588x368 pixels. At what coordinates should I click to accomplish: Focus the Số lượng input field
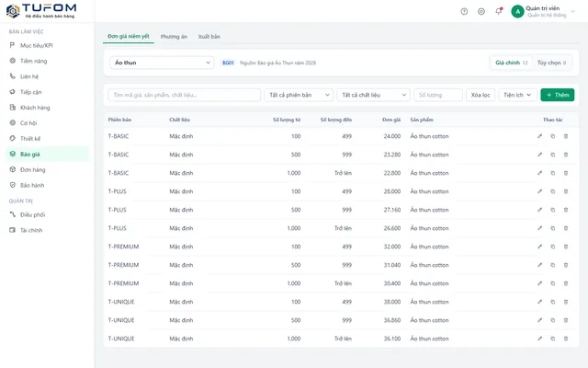click(438, 95)
